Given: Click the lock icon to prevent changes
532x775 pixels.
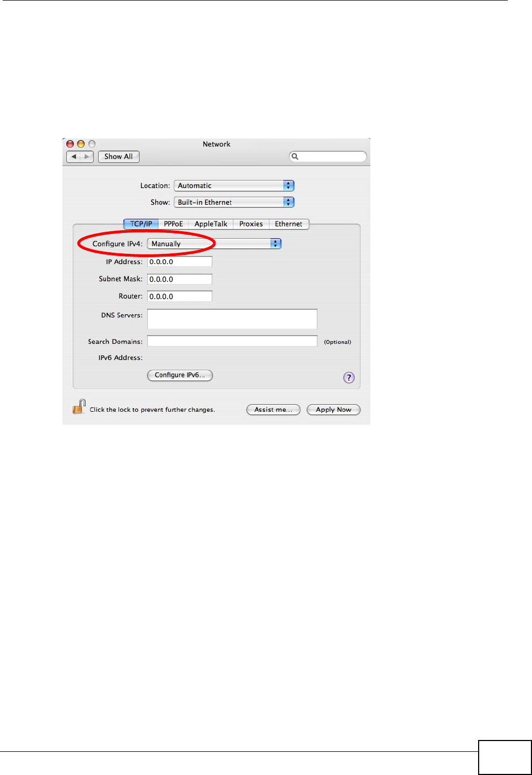Looking at the screenshot, I should pyautogui.click(x=79, y=407).
